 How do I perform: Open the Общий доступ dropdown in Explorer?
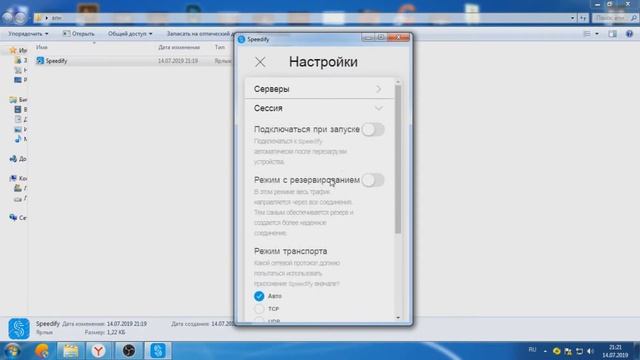point(130,33)
